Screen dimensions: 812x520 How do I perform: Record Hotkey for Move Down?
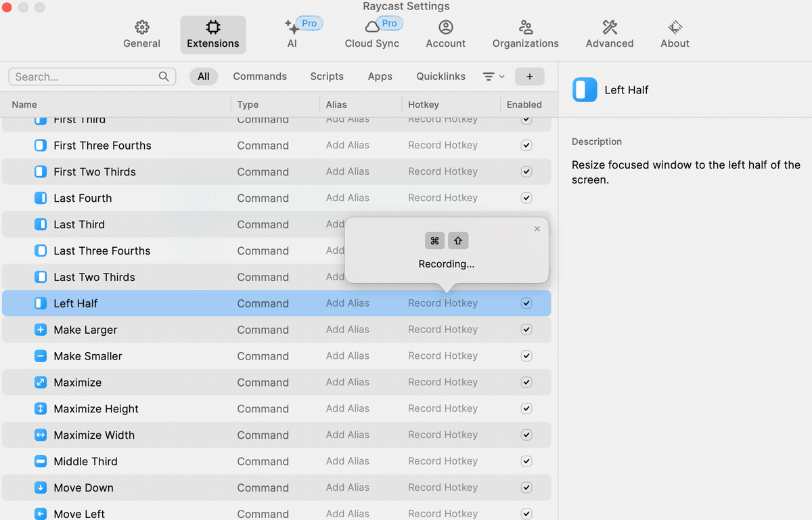[443, 487]
